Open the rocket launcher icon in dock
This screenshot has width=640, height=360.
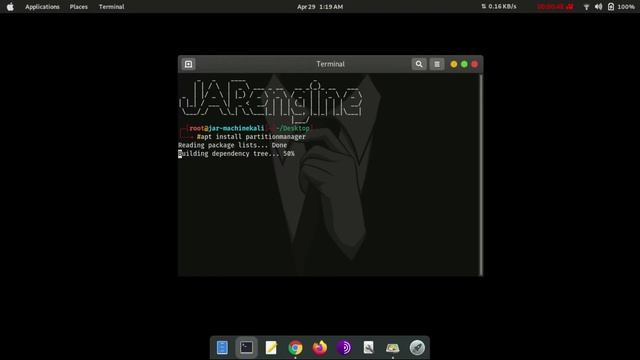(x=417, y=347)
